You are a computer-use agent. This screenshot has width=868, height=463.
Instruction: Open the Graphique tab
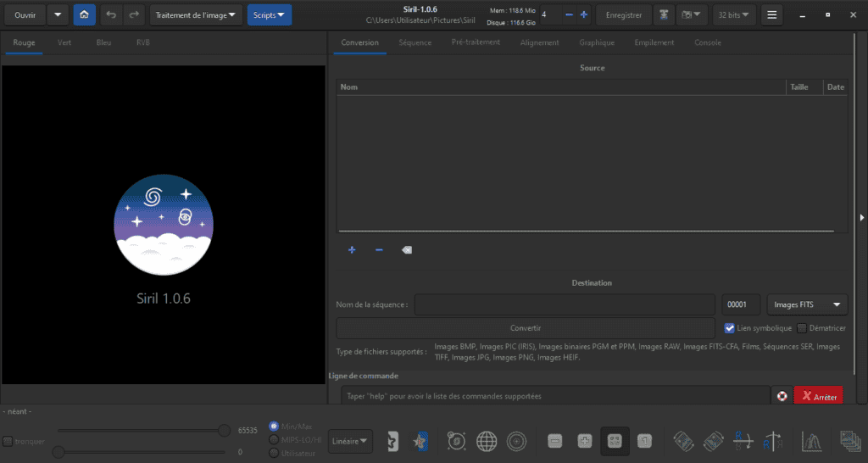(x=597, y=42)
